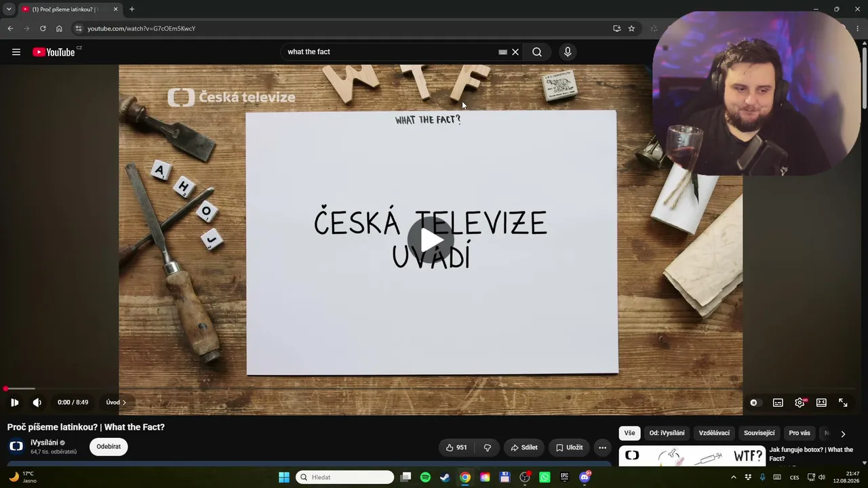868x488 pixels.
Task: Install the app from the address bar icon
Action: click(x=616, y=28)
